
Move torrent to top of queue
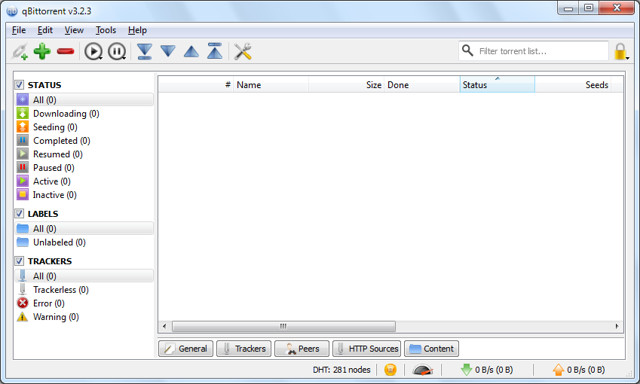tap(215, 51)
